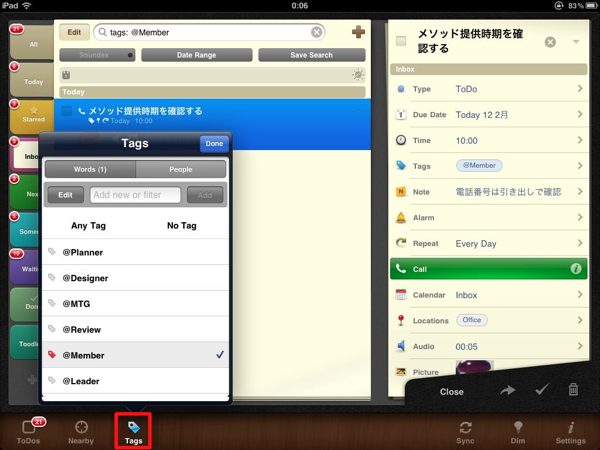Image resolution: width=600 pixels, height=450 pixels.
Task: Tap the trash icon to delete todo
Action: [x=573, y=390]
